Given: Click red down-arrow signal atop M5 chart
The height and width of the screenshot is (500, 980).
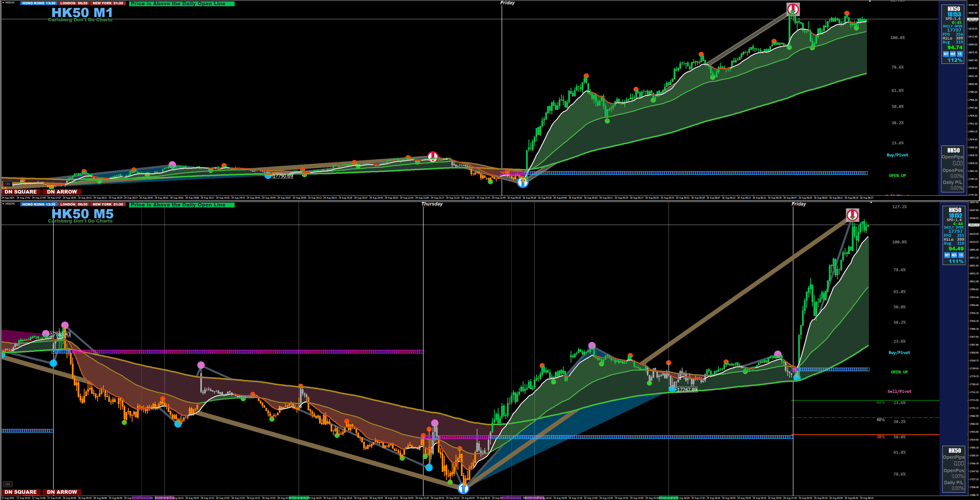Looking at the screenshot, I should tap(852, 215).
